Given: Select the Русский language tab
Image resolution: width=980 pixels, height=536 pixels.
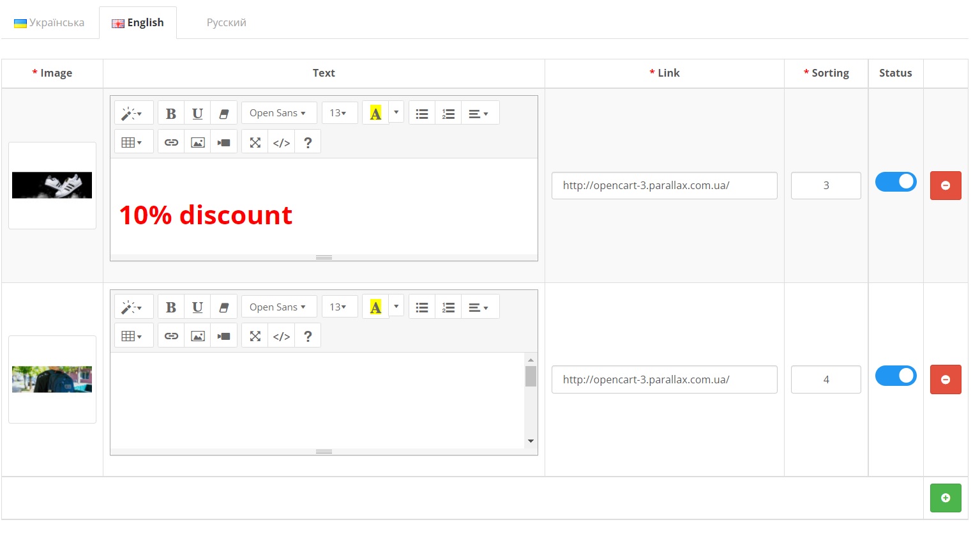Looking at the screenshot, I should point(226,22).
